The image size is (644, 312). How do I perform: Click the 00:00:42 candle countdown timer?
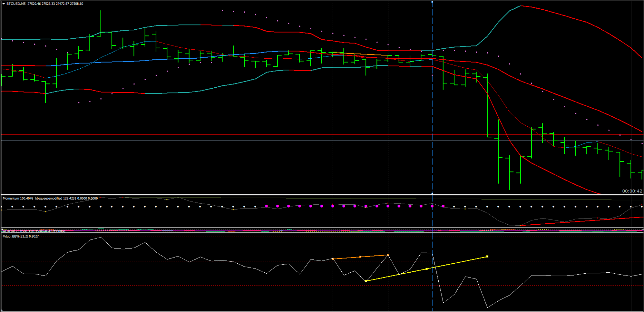click(x=632, y=191)
